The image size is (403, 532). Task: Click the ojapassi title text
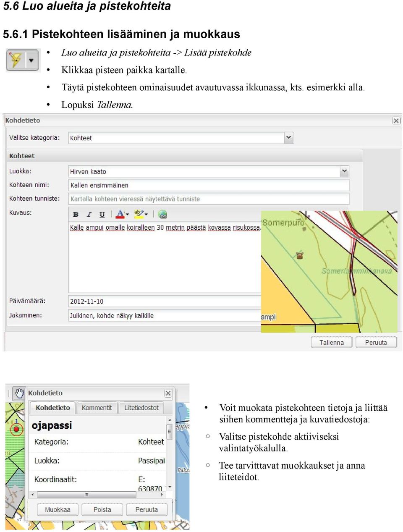[52, 425]
